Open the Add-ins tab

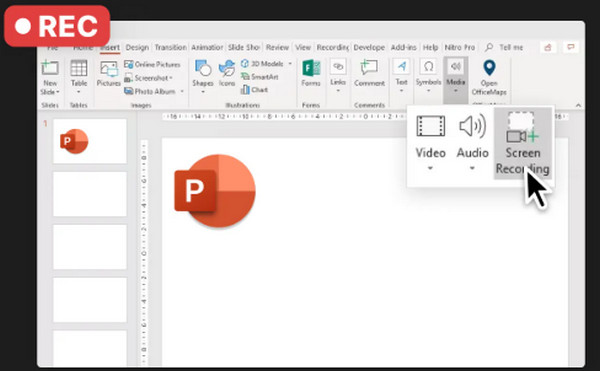(x=403, y=47)
